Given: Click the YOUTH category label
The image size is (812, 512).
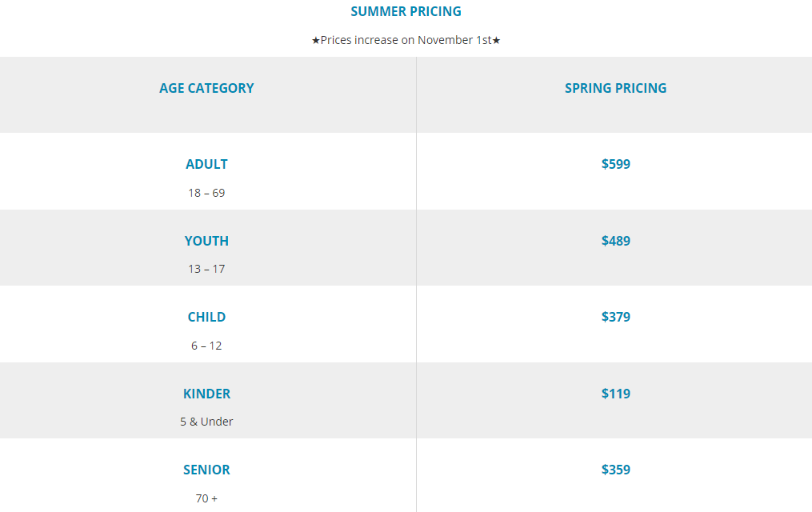Looking at the screenshot, I should (206, 241).
